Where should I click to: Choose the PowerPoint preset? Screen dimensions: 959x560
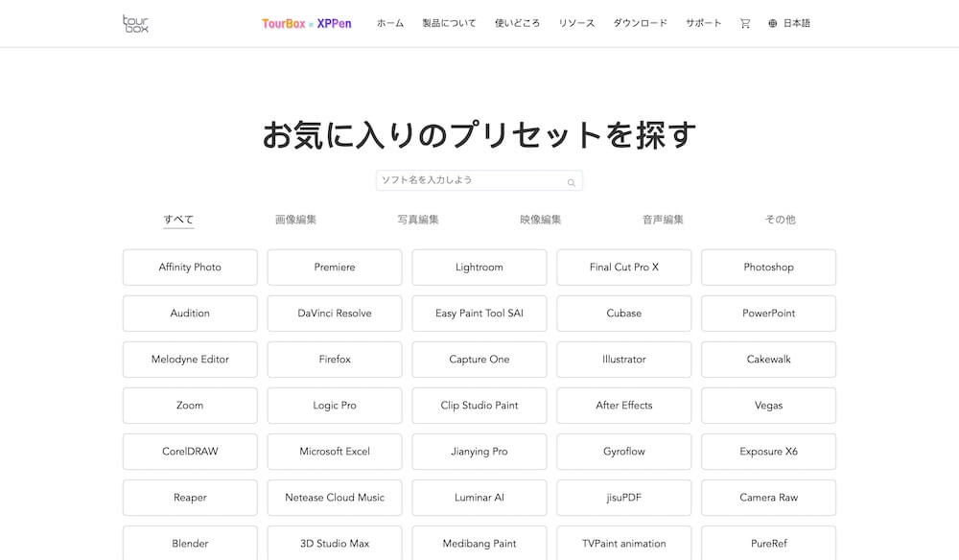pyautogui.click(x=768, y=313)
